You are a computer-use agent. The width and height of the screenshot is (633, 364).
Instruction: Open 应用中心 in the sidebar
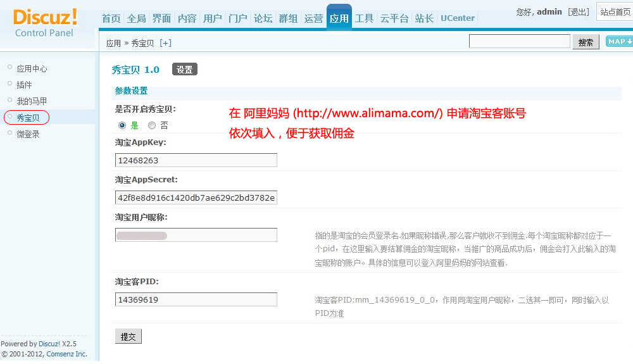(x=32, y=68)
